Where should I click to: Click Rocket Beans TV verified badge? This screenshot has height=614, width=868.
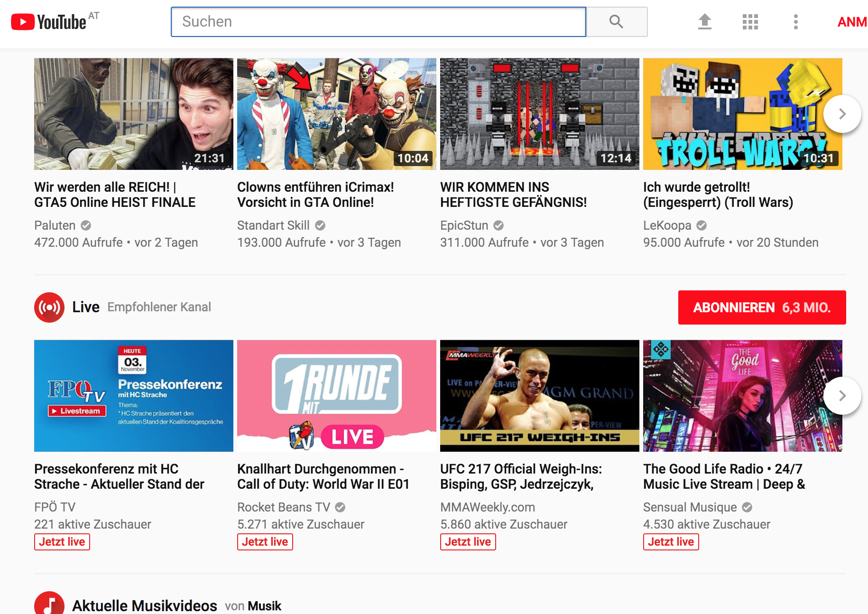340,507
